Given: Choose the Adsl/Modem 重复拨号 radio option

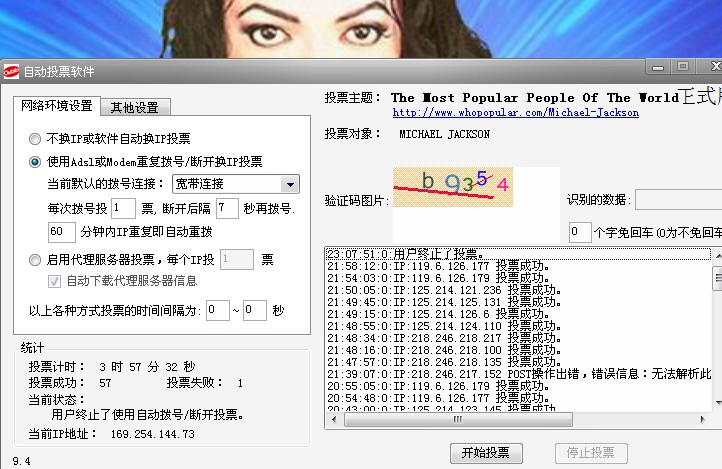Looking at the screenshot, I should tap(36, 161).
